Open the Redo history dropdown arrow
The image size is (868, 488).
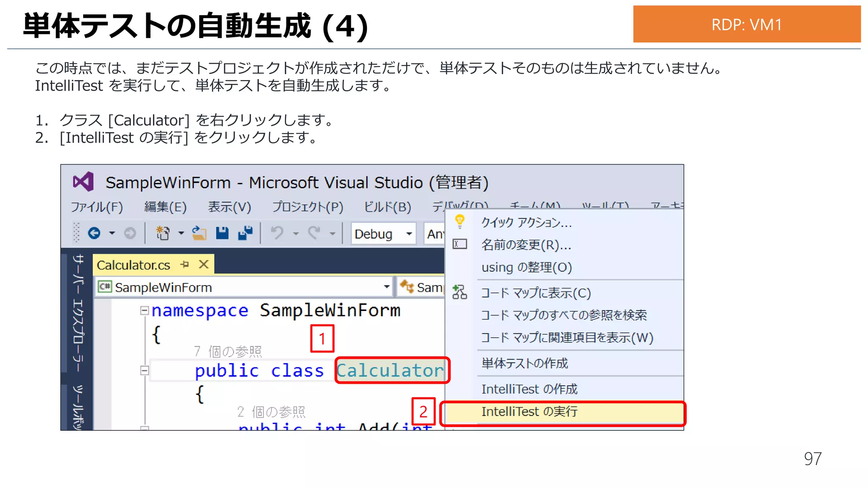pyautogui.click(x=332, y=233)
